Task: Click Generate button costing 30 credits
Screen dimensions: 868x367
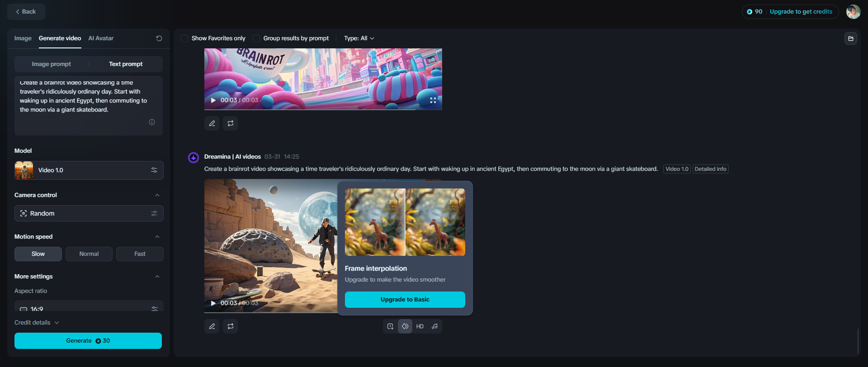Action: [88, 341]
